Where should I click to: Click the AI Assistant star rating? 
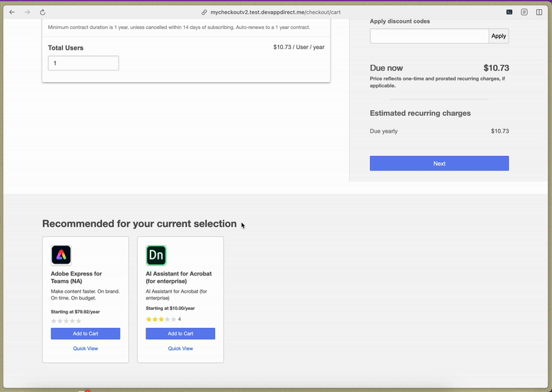click(161, 320)
